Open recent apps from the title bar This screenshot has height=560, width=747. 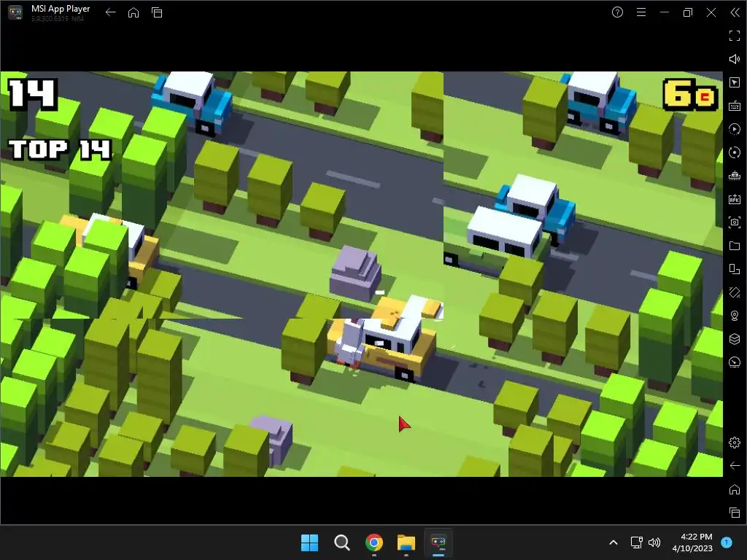(x=157, y=12)
